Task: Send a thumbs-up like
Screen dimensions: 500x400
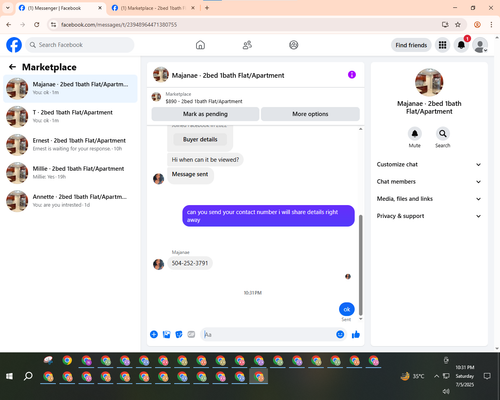Action: click(x=356, y=334)
